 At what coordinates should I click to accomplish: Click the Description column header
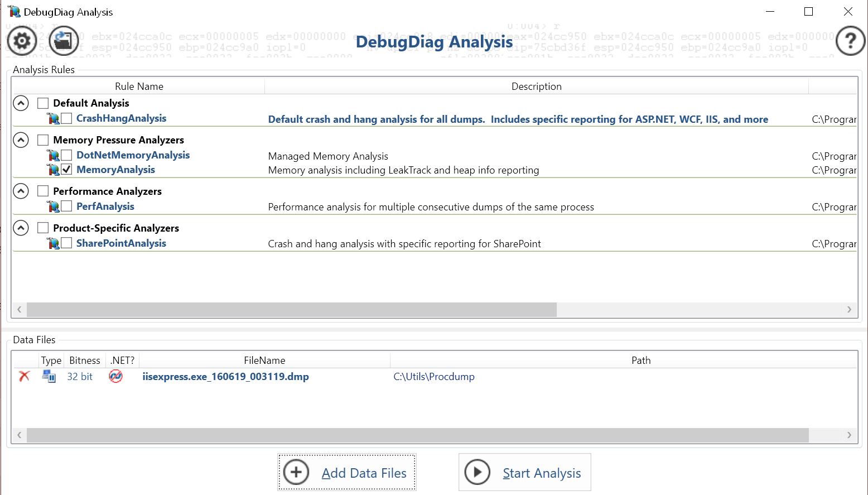pos(537,86)
